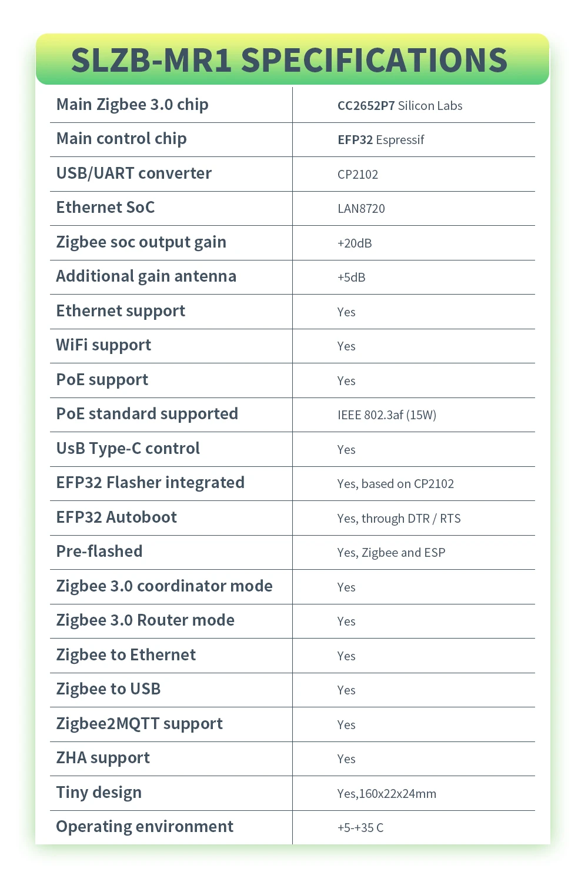Select 'Yes, based on CP2102' text

pos(396,484)
